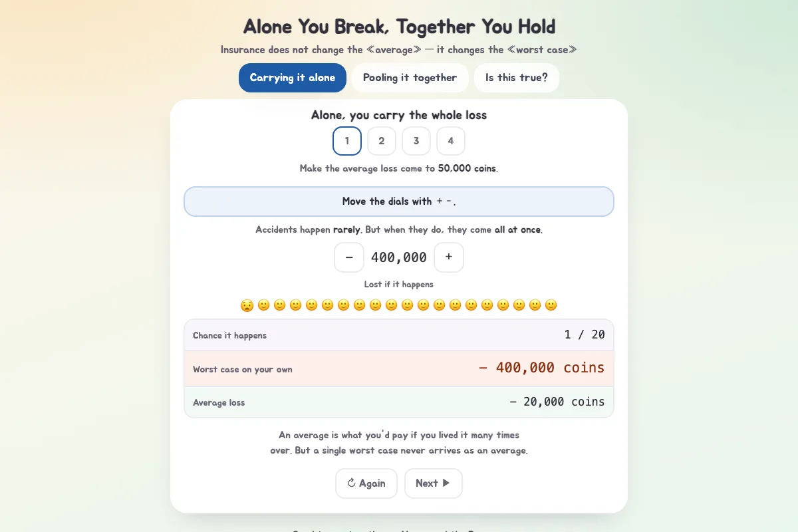Viewport: 798px width, 532px height.
Task: Click the Move the dials hint banner
Action: click(x=399, y=201)
